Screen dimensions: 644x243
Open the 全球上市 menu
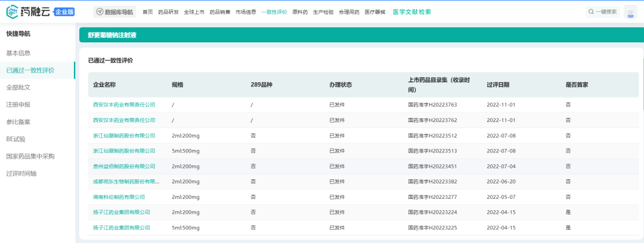[194, 12]
